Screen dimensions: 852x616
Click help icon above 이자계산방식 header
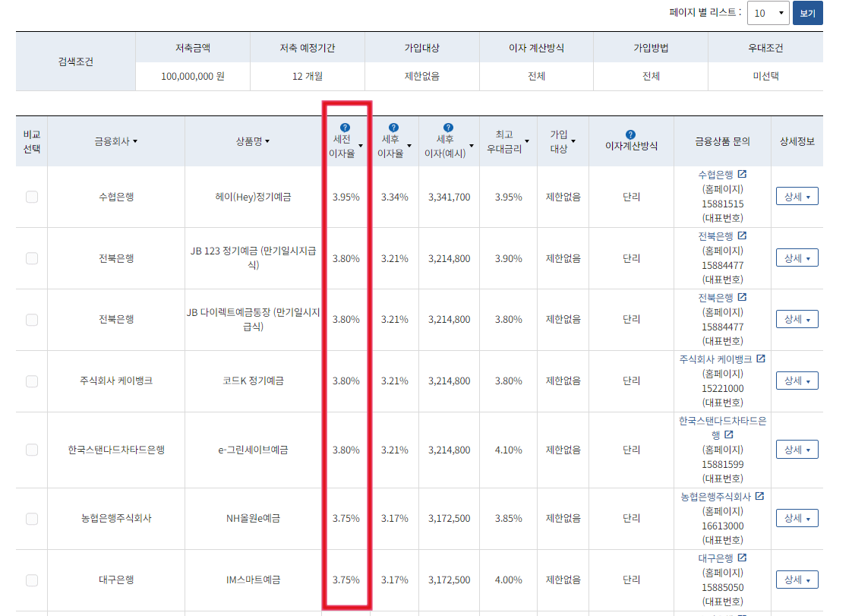point(630,134)
